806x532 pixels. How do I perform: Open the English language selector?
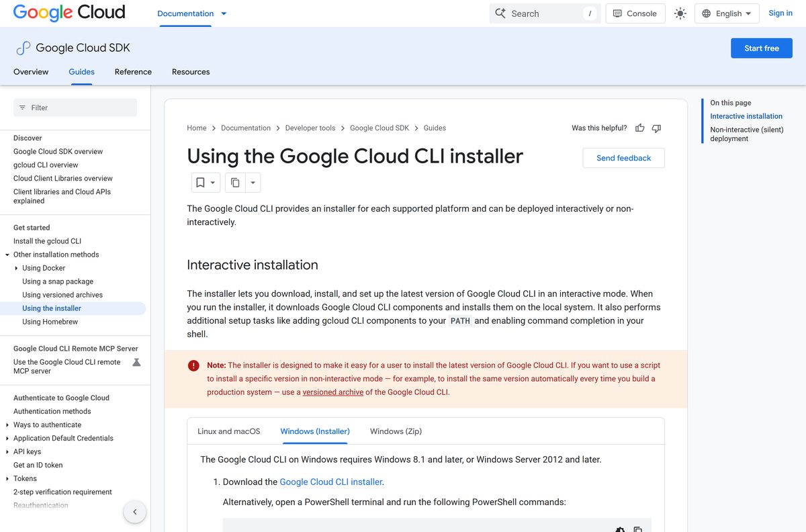(727, 13)
